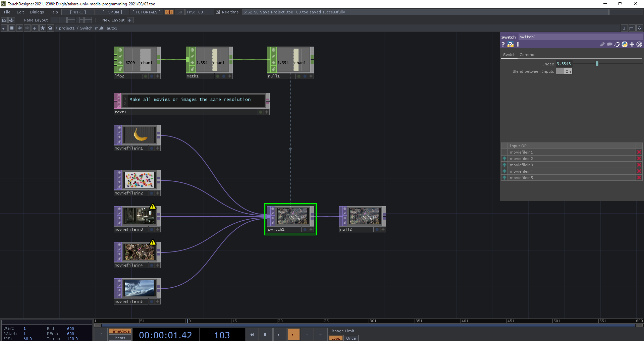Click the Python language icon in parameter header

tap(624, 45)
